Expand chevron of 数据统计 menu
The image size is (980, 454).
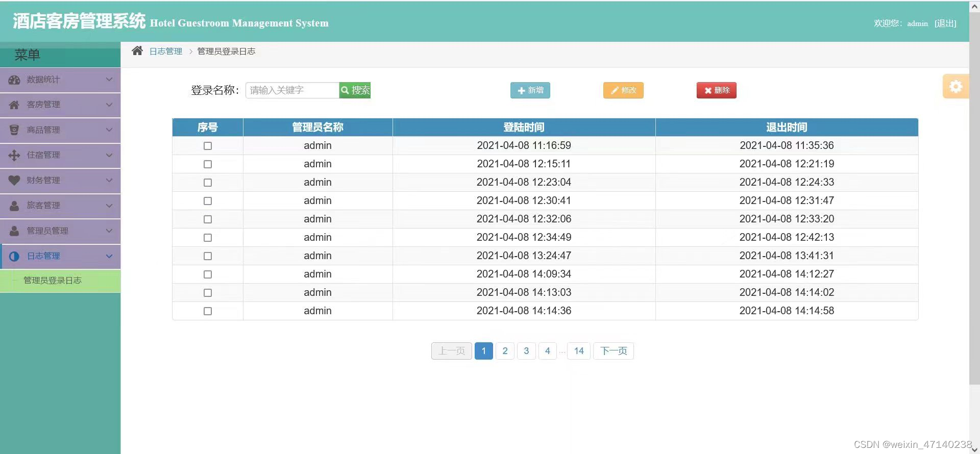tap(109, 80)
